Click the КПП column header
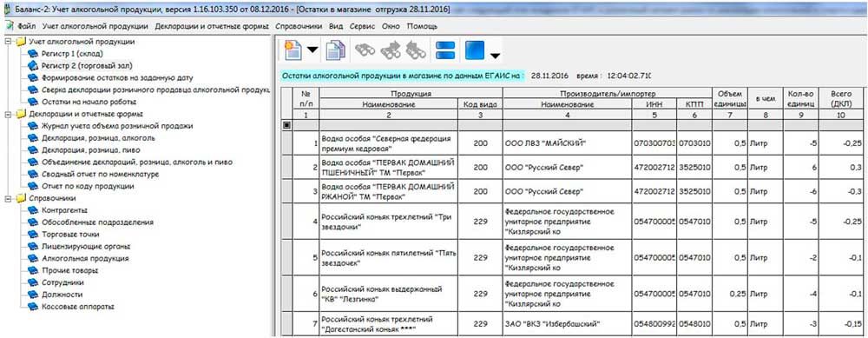 pos(694,104)
